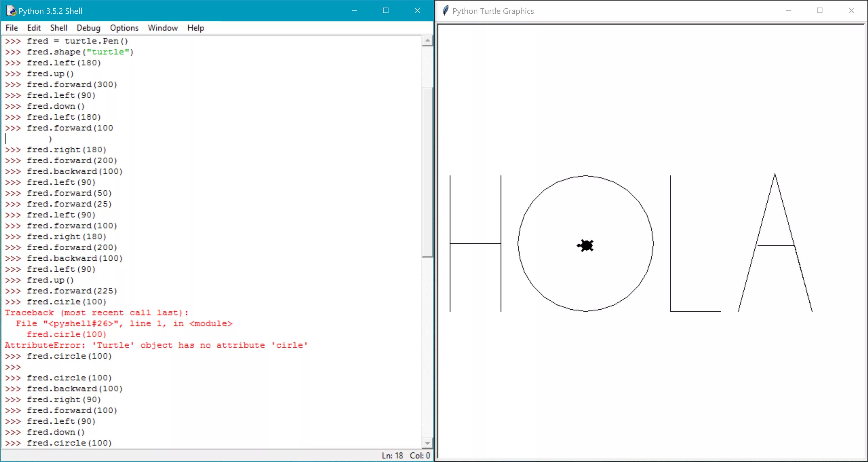Open the Window menu
Screen dimensions: 868x462
pyautogui.click(x=163, y=28)
